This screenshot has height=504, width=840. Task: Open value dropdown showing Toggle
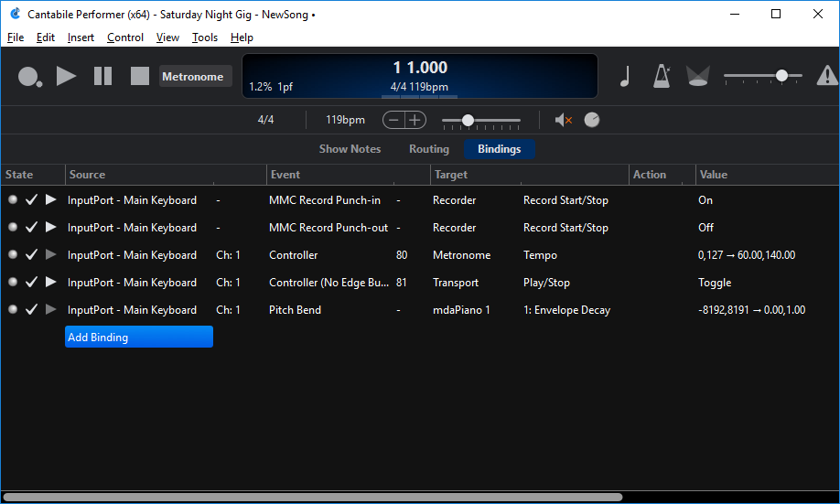(x=715, y=283)
